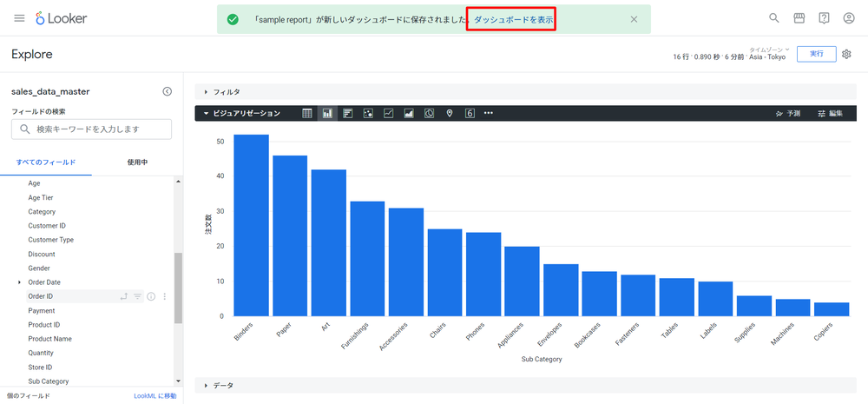868x404 pixels.
Task: Select the Age field
Action: click(35, 182)
